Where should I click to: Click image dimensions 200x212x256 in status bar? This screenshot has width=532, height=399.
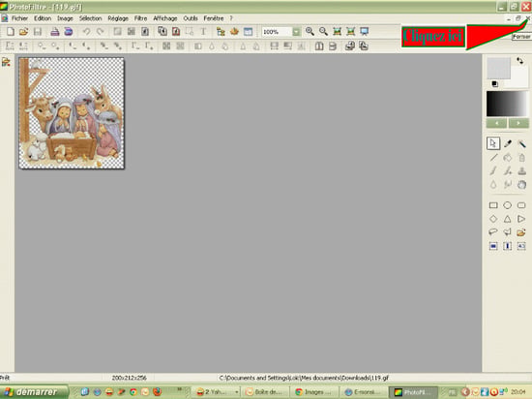tap(130, 378)
